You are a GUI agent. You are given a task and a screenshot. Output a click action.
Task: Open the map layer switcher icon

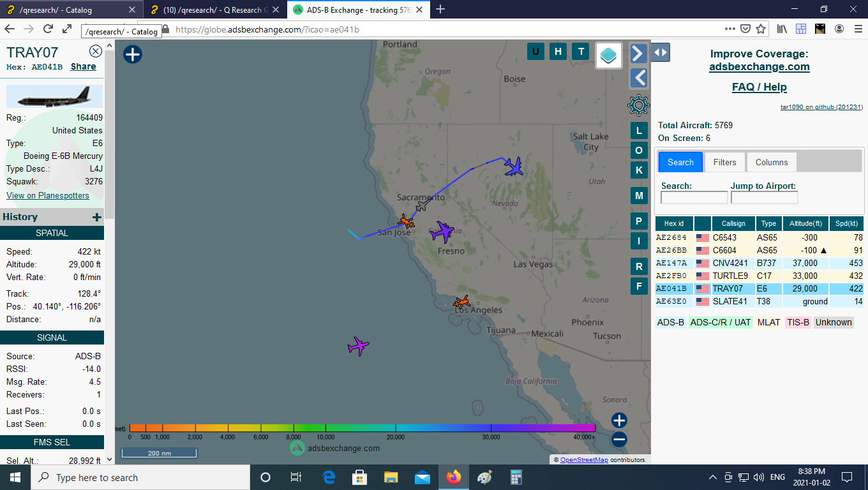point(609,56)
